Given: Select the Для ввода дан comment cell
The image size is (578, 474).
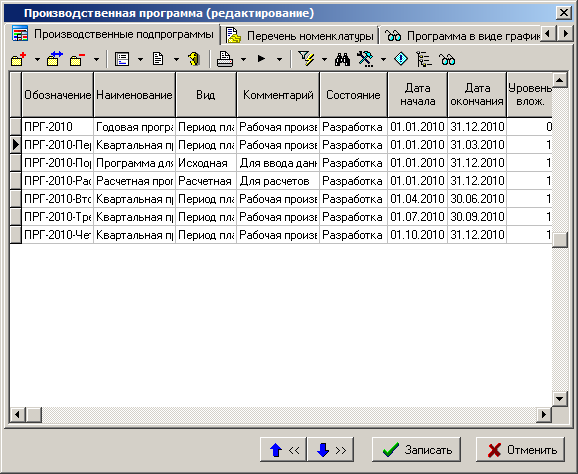Looking at the screenshot, I should 278,163.
